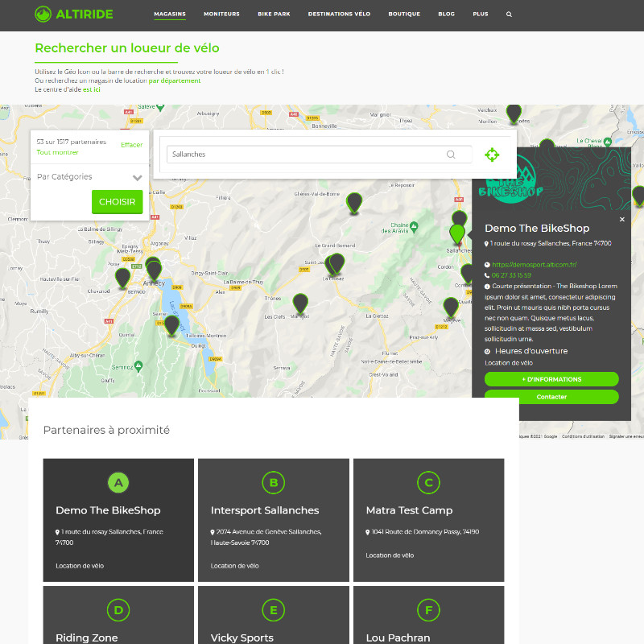The width and height of the screenshot is (644, 644).
Task: Click the map pin over Annecy city
Action: coord(154,270)
